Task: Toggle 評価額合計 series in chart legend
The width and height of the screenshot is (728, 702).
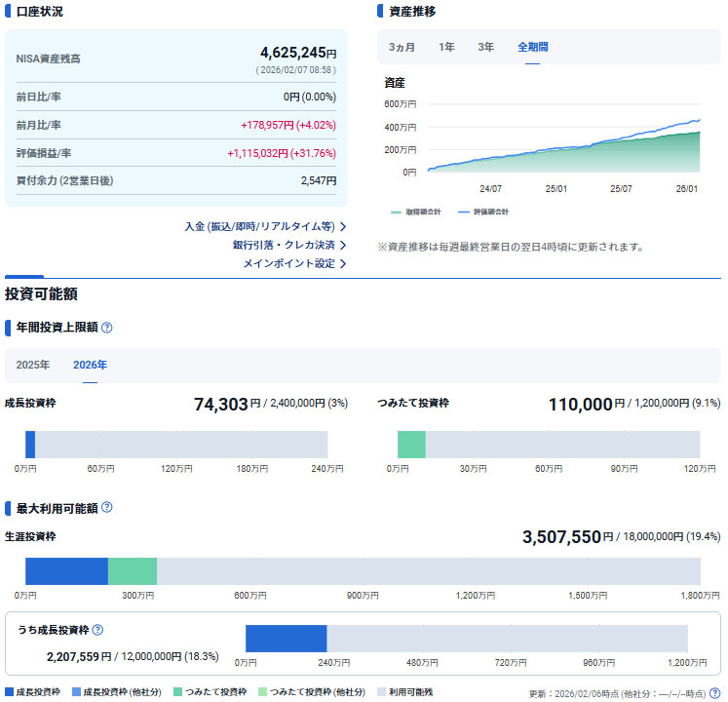Action: coord(483,212)
